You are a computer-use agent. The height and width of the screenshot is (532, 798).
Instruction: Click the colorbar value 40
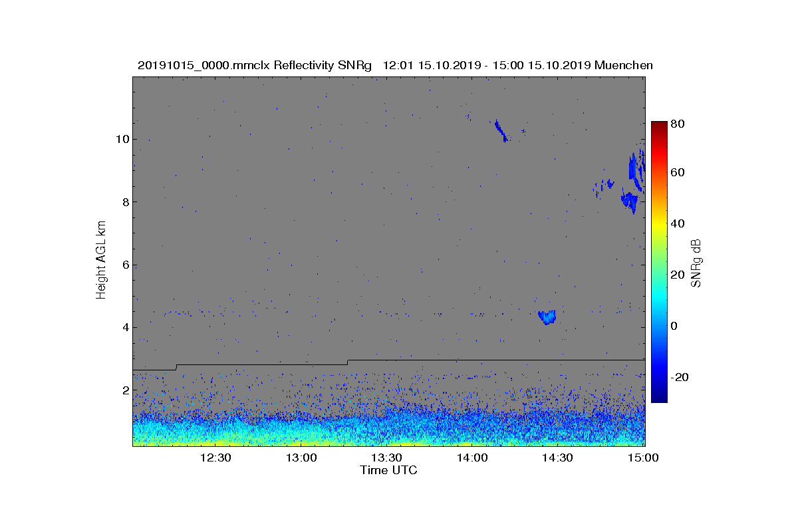pos(678,223)
